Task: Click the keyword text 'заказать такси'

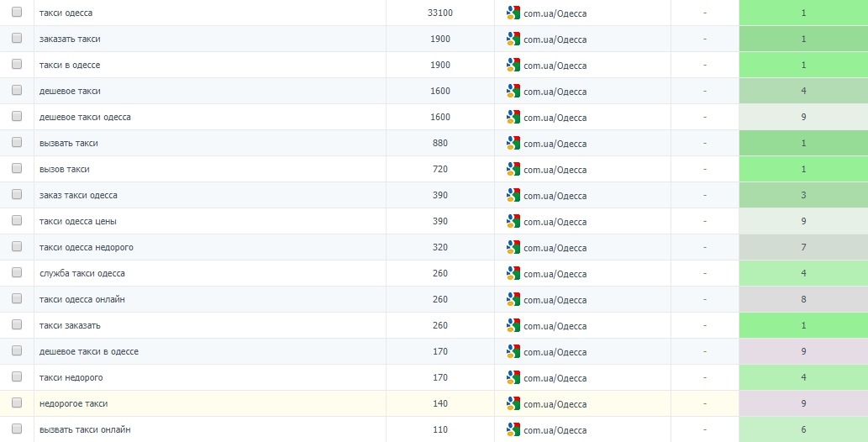Action: click(70, 39)
